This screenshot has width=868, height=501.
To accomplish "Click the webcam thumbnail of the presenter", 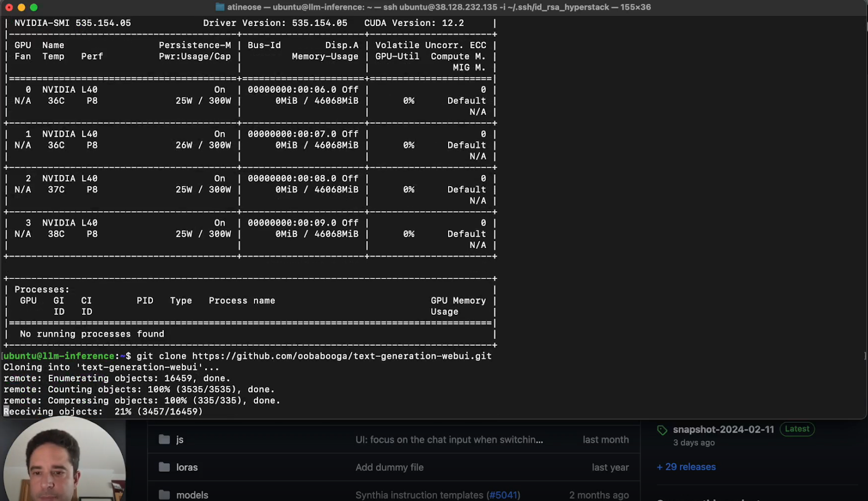I will [63, 460].
